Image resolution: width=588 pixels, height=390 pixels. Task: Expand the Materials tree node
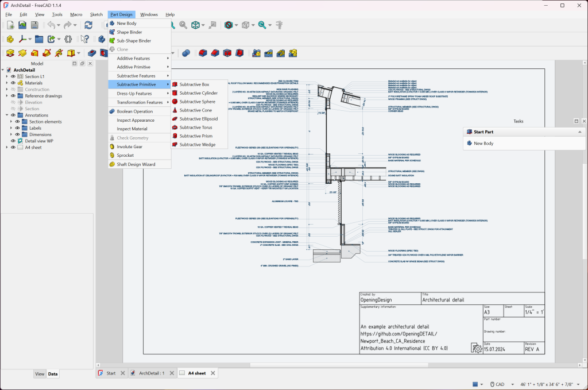pos(7,83)
